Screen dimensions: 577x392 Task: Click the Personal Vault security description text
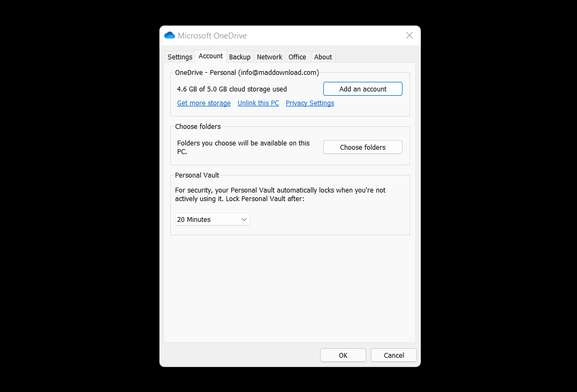click(280, 194)
